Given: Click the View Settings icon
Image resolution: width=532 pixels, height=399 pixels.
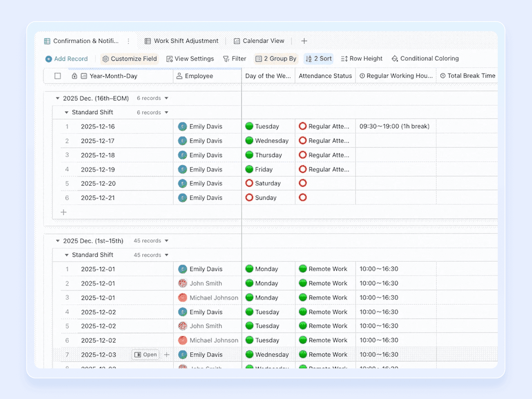Looking at the screenshot, I should point(169,59).
